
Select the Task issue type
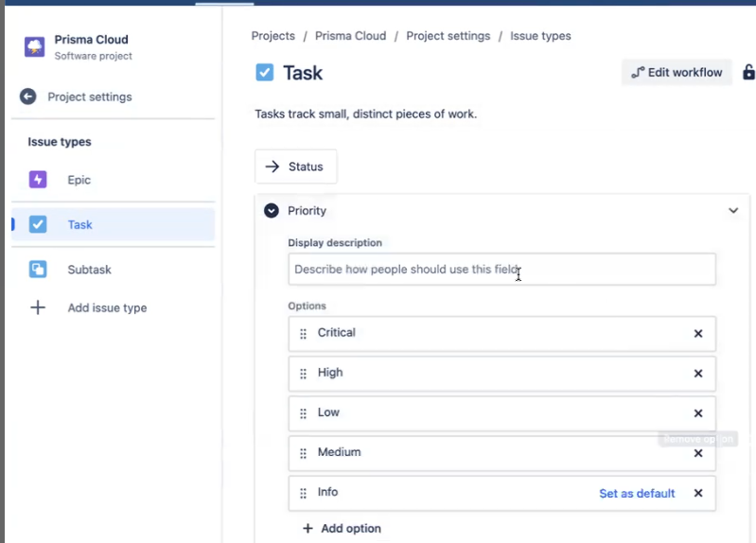(x=113, y=224)
